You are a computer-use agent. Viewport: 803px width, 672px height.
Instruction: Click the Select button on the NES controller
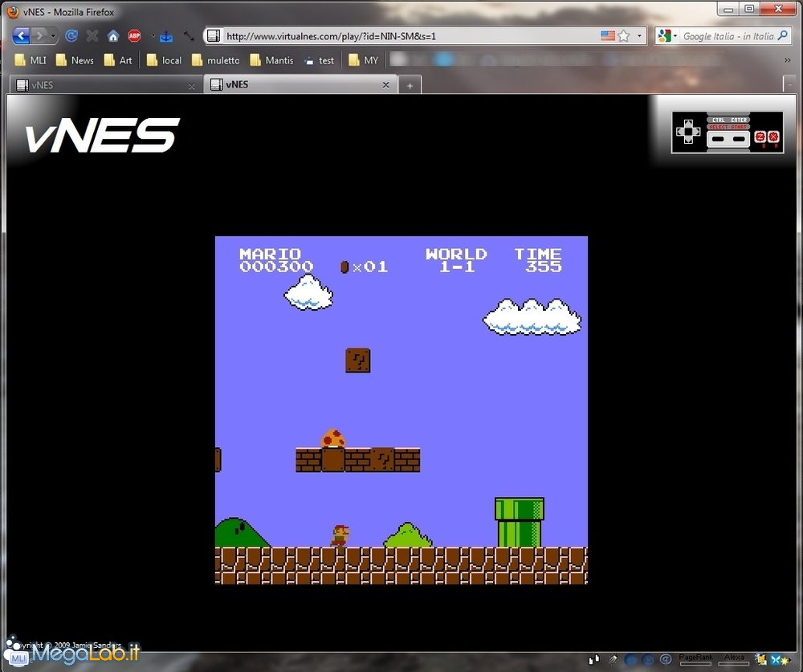pos(718,139)
